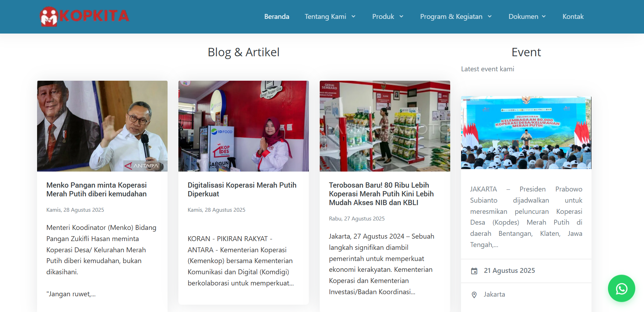Click the KOPKITA logo
The width and height of the screenshot is (644, 312).
point(84,16)
